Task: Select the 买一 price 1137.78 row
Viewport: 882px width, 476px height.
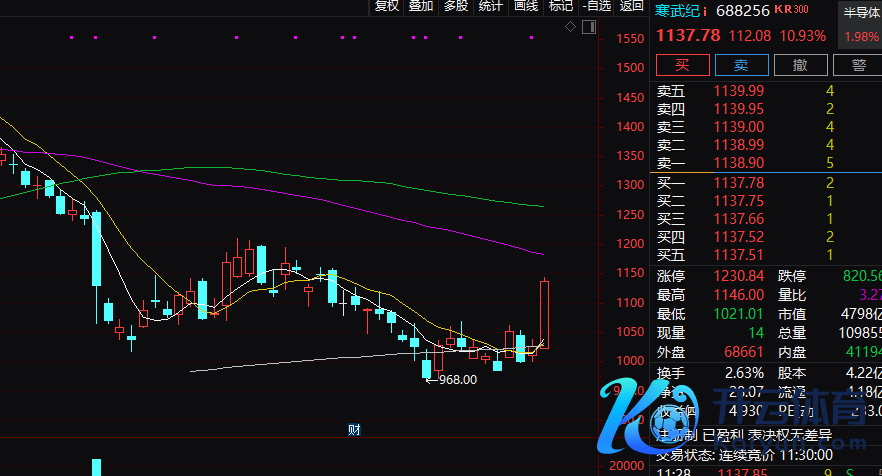Action: 738,183
